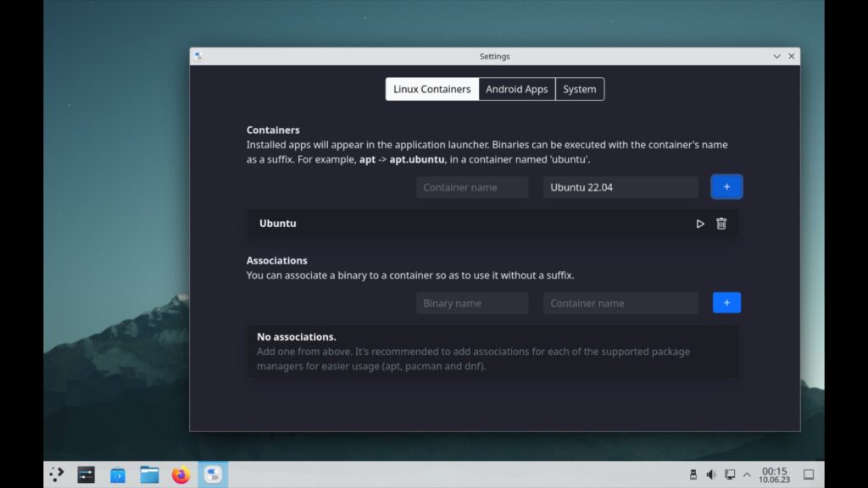The height and width of the screenshot is (488, 868).
Task: Minimize the Settings window via chevron
Action: coord(776,57)
